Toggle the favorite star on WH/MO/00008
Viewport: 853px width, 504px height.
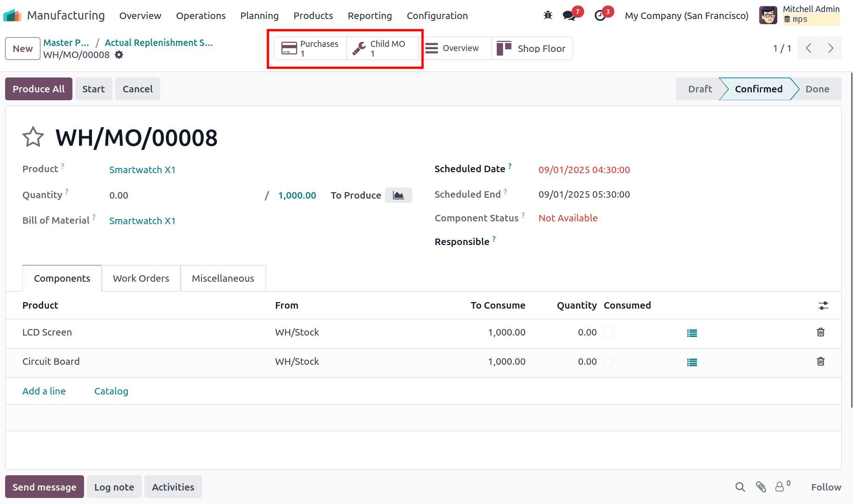point(33,136)
